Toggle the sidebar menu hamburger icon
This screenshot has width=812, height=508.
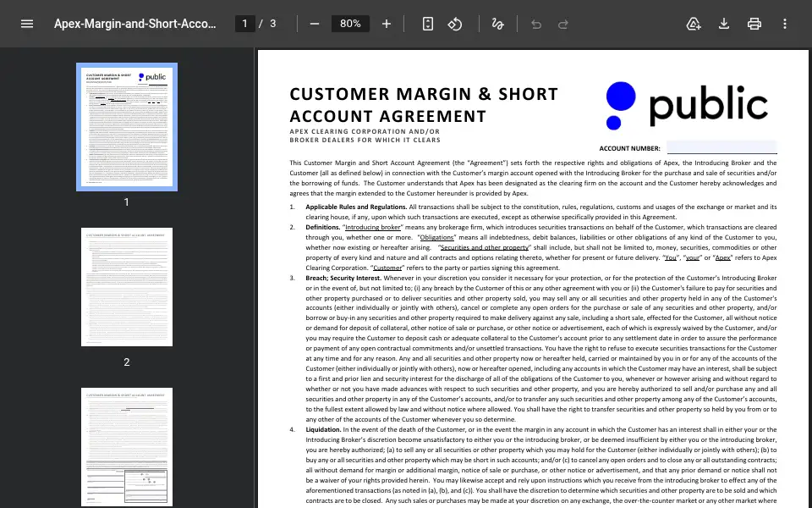point(27,24)
